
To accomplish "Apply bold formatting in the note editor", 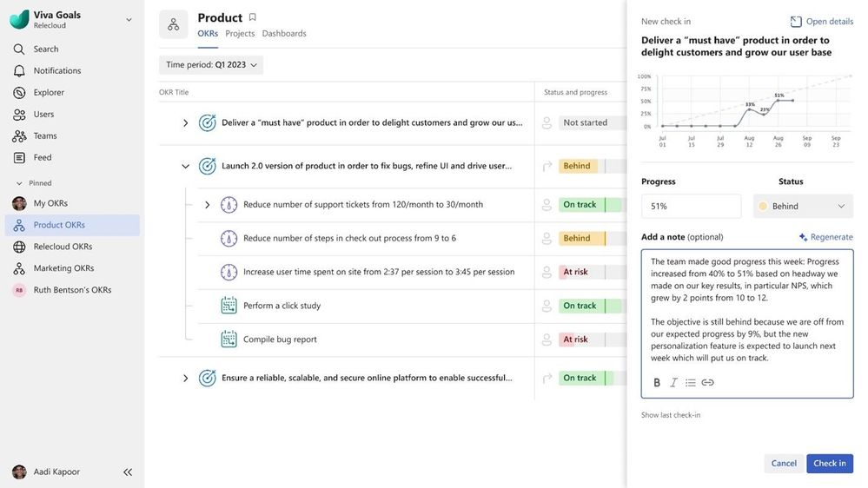I will tap(657, 383).
